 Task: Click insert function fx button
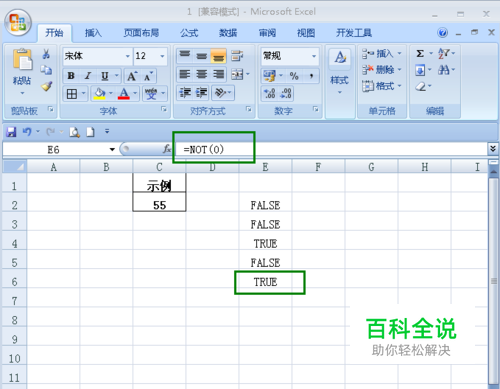[x=167, y=149]
